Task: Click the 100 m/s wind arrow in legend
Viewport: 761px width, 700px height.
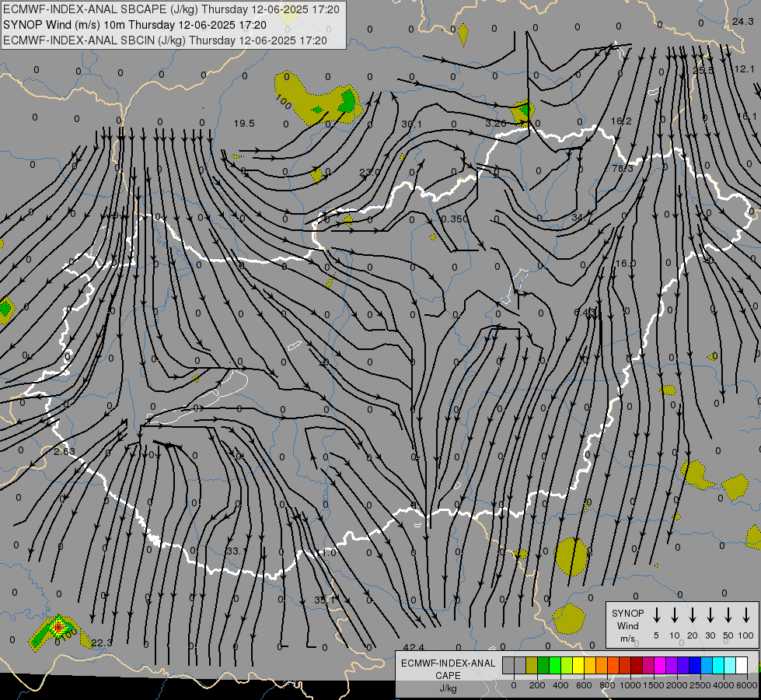Action: pos(746,615)
